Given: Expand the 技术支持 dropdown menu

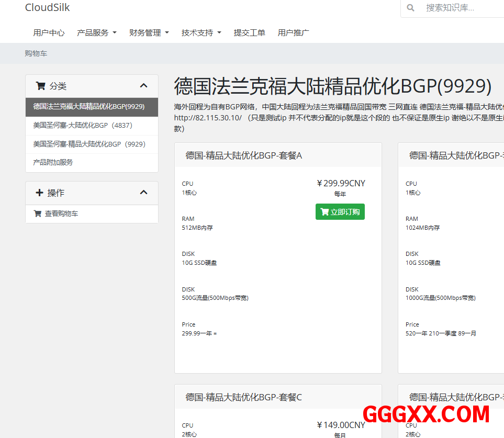Looking at the screenshot, I should click(201, 32).
